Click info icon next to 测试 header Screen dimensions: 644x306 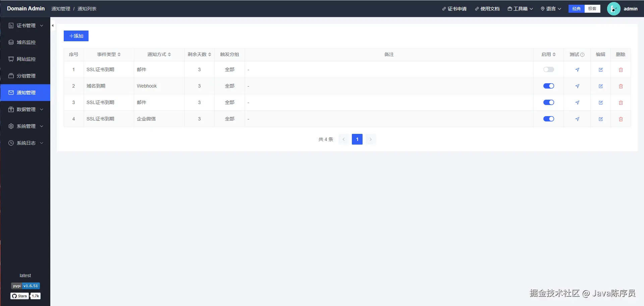click(582, 55)
